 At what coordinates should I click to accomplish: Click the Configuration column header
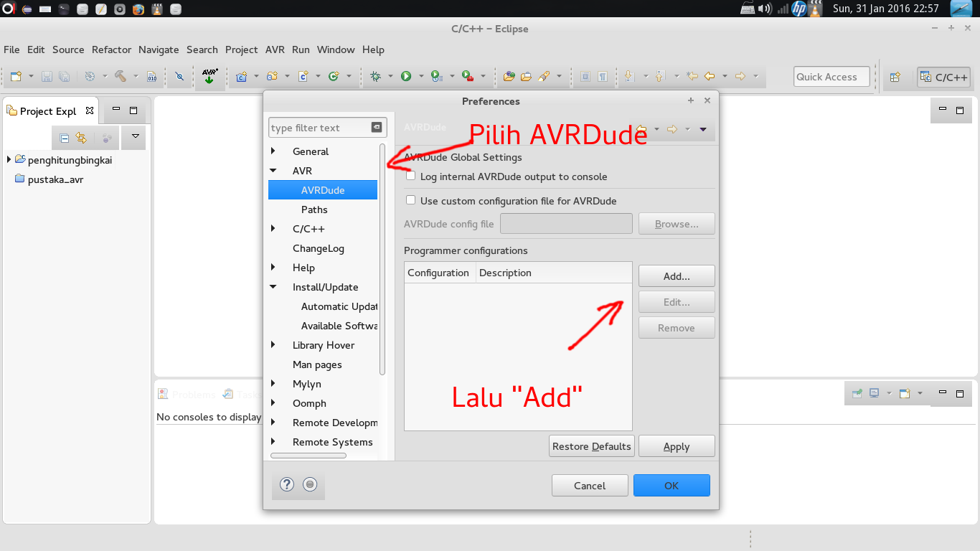coord(438,273)
